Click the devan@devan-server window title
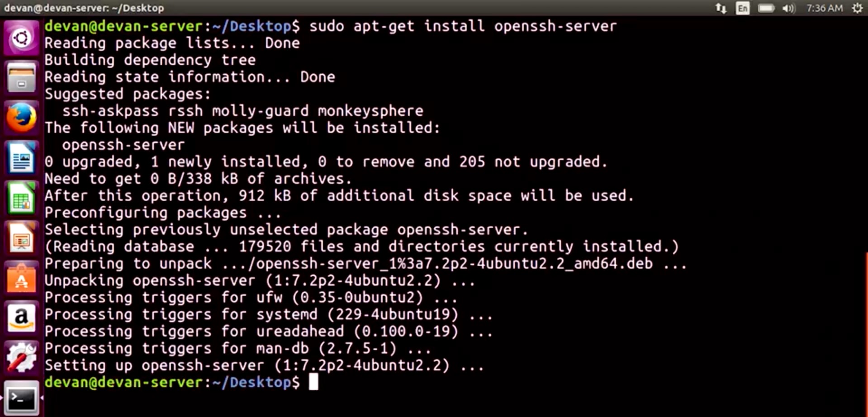 [x=84, y=8]
